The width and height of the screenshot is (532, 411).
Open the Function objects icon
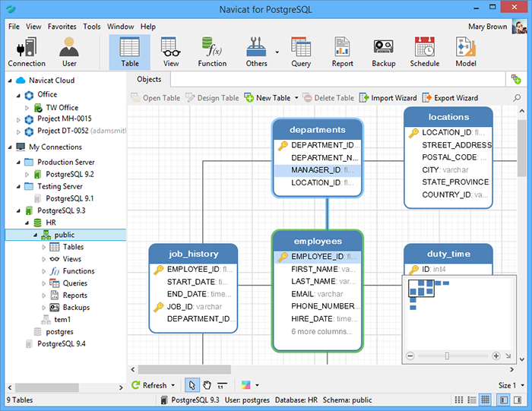[212, 52]
